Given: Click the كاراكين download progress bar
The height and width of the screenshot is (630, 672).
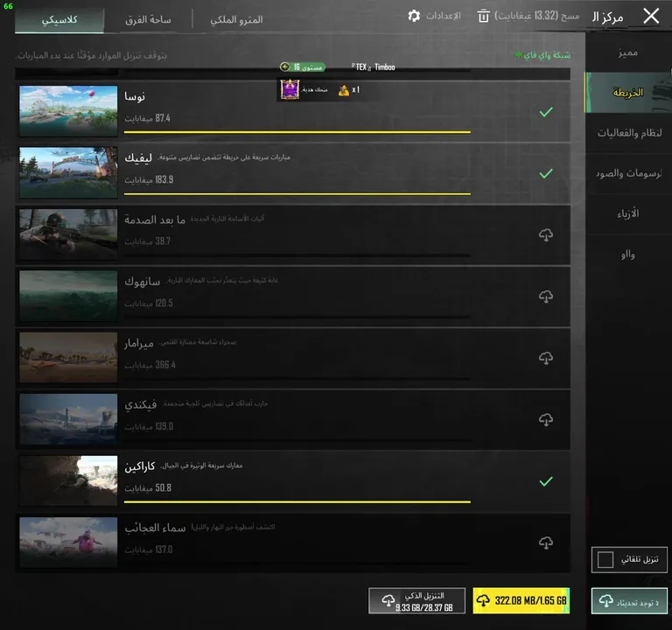Looking at the screenshot, I should [297, 501].
